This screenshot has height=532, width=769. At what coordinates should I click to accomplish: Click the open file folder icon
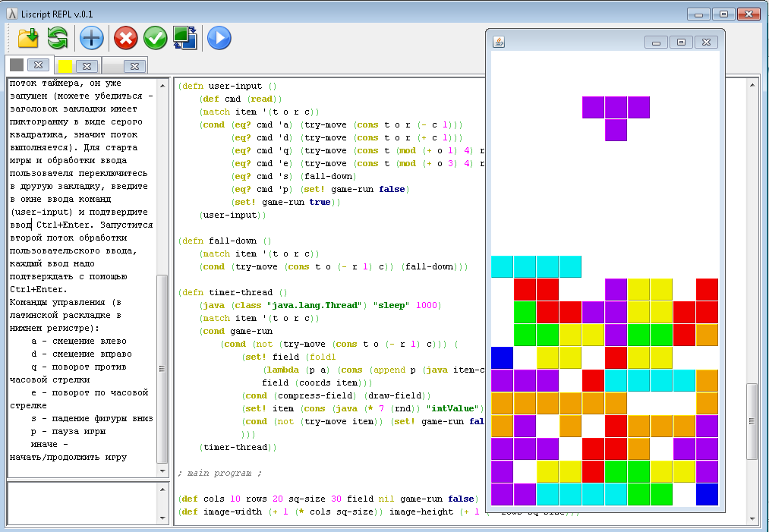28,37
